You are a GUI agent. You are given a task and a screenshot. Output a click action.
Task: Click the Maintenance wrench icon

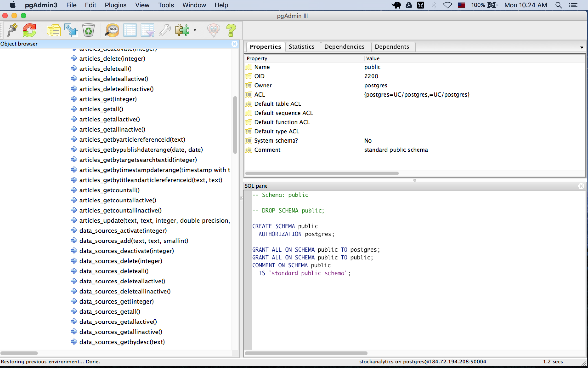165,30
